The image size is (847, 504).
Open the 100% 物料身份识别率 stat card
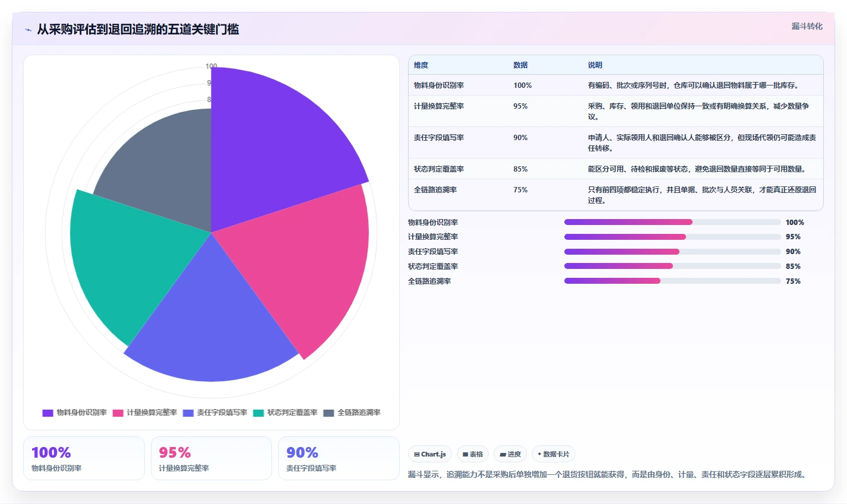(84, 458)
